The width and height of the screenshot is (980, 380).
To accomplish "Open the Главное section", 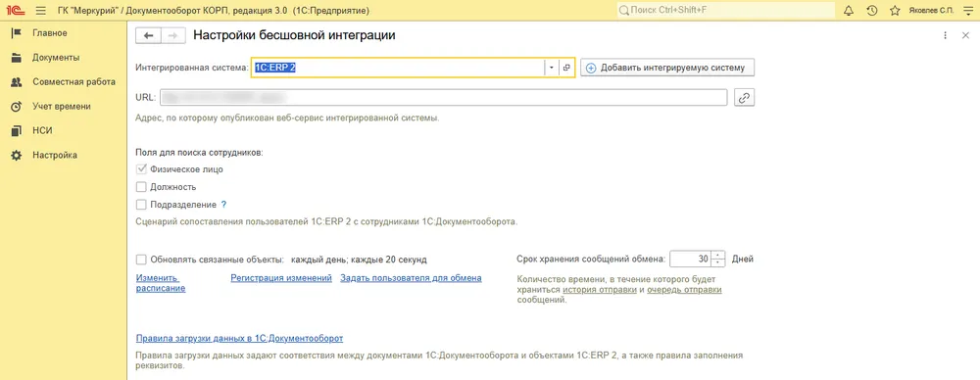I will click(49, 33).
